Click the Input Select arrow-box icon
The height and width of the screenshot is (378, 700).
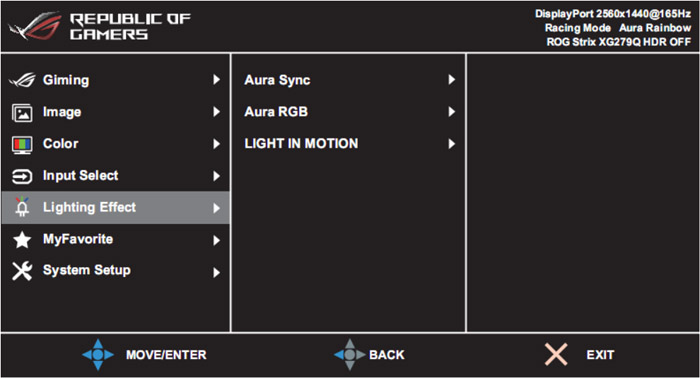(22, 176)
